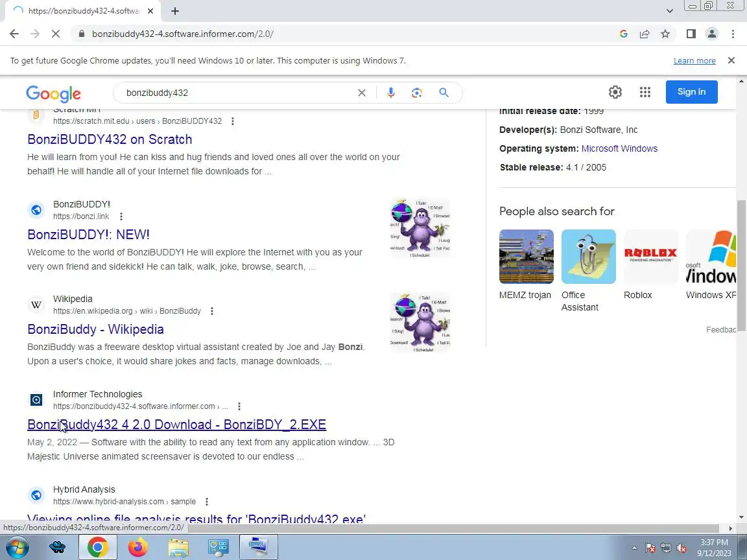Open Chrome three-dot main menu
This screenshot has height=560, width=747.
733,34
